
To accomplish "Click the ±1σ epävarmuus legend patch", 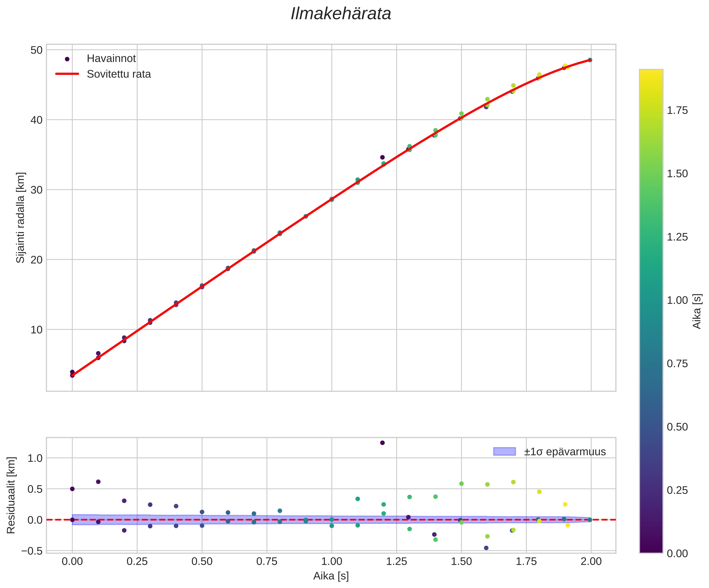I will click(505, 452).
